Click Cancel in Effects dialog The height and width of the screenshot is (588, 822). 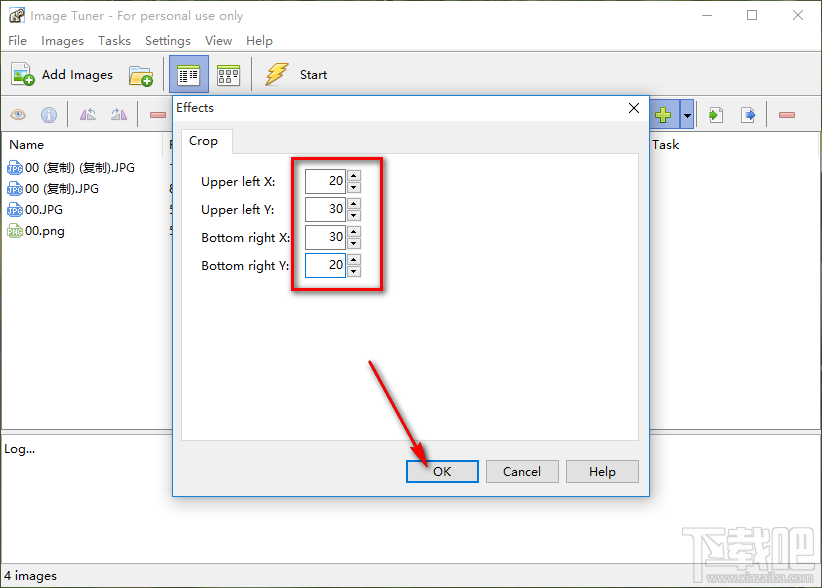tap(522, 472)
